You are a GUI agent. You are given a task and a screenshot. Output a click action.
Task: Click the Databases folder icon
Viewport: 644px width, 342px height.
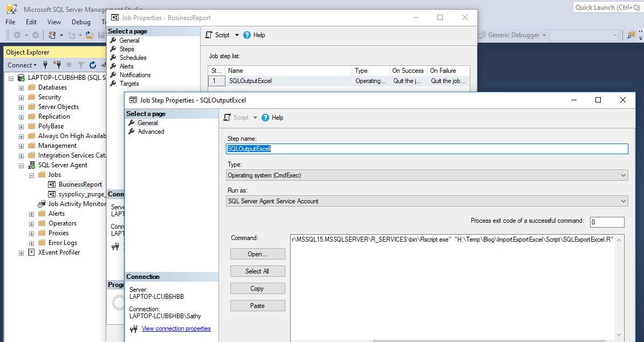click(32, 87)
